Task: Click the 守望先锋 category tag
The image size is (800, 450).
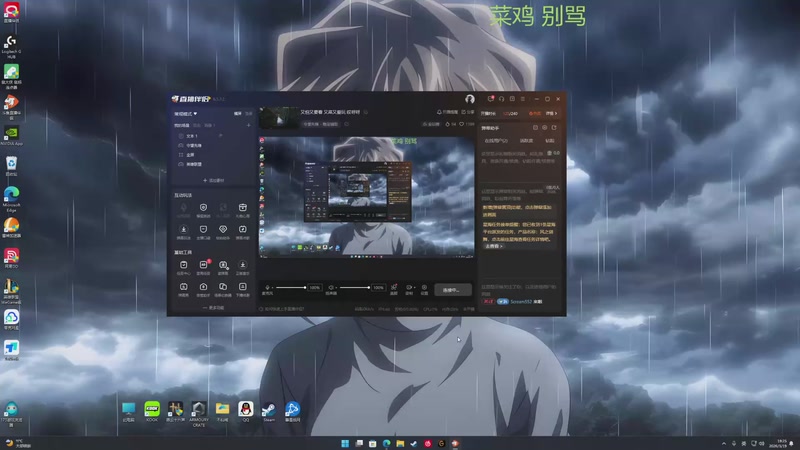Action: (320, 124)
